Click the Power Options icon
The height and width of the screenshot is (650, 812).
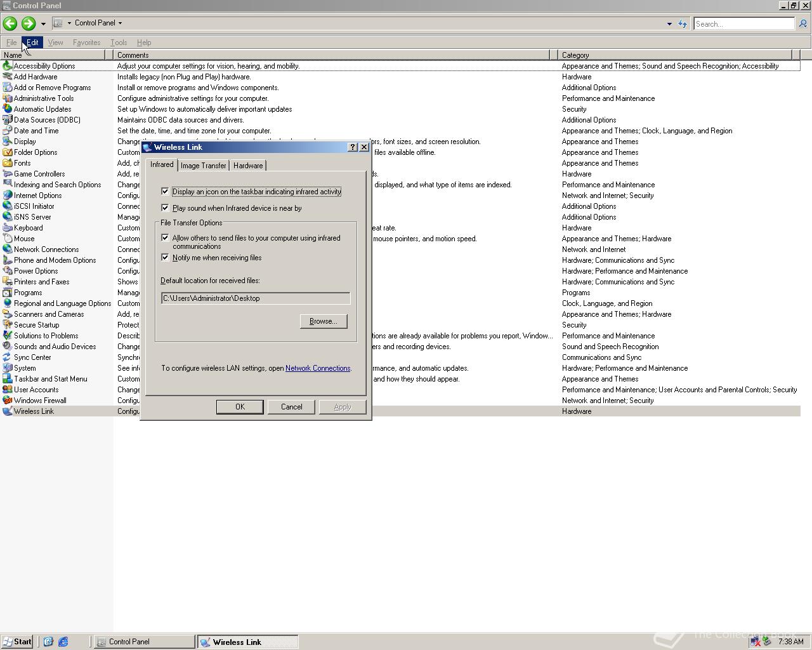[8, 271]
